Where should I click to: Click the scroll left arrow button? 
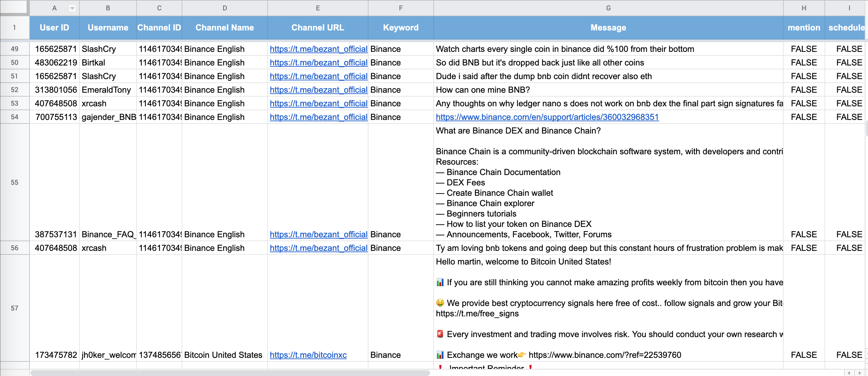tap(849, 373)
